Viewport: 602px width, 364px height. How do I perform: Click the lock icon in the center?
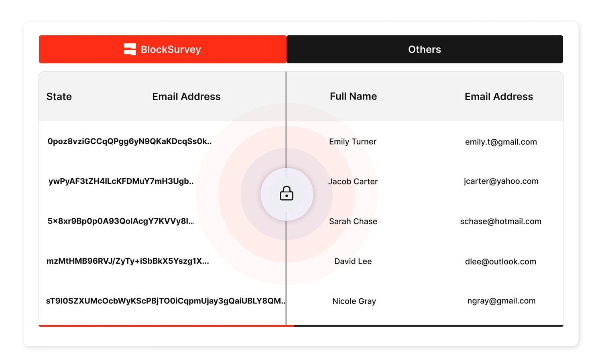(x=287, y=193)
